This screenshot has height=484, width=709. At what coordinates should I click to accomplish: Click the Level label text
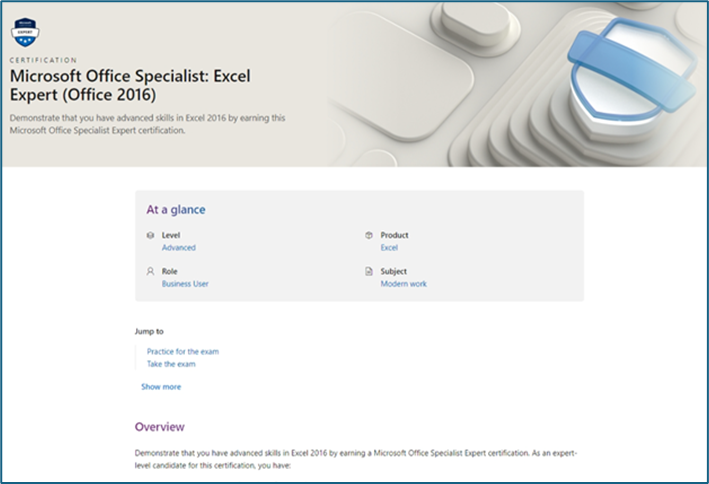(x=171, y=235)
